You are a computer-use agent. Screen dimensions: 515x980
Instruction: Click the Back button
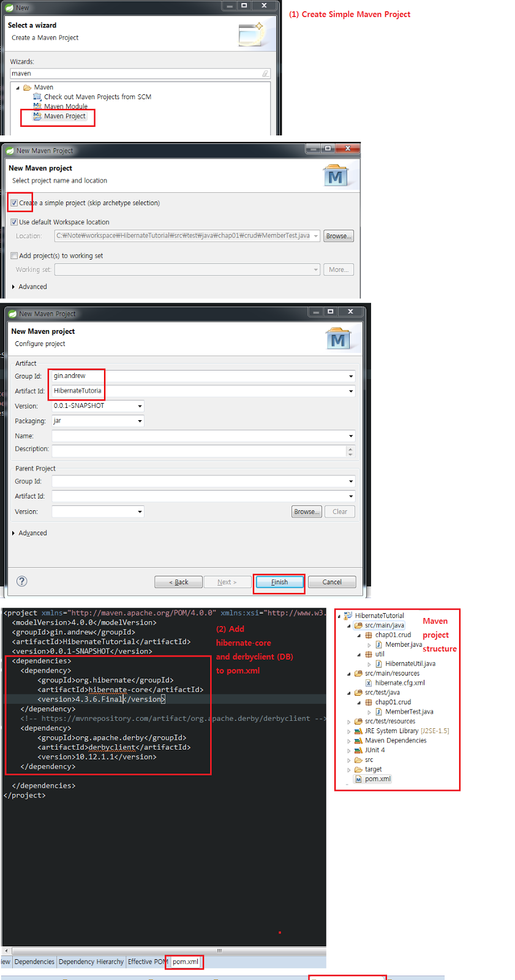[x=178, y=582]
